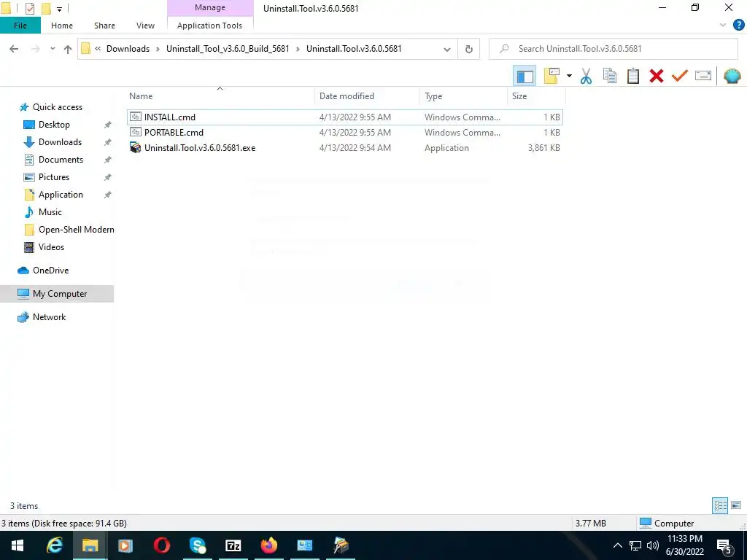Switch to large thumbnails view icon
Viewport: 747px width, 560px height.
[x=736, y=505]
